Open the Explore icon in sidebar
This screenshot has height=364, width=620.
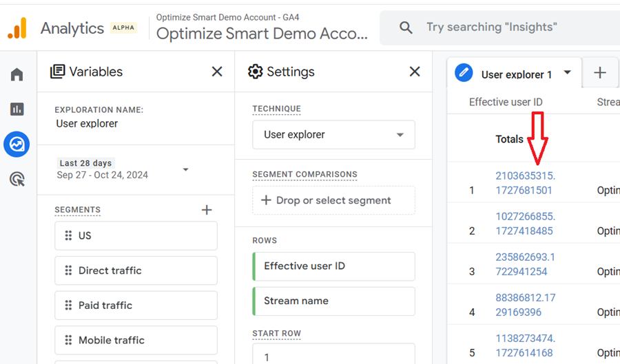point(17,144)
